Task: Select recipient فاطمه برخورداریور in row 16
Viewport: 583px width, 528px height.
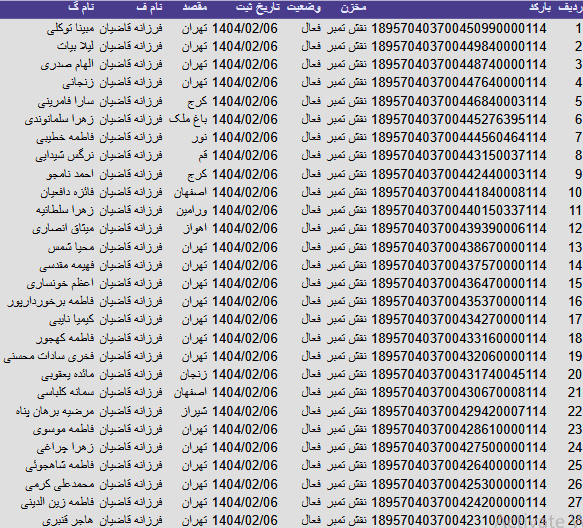Action: pos(51,301)
